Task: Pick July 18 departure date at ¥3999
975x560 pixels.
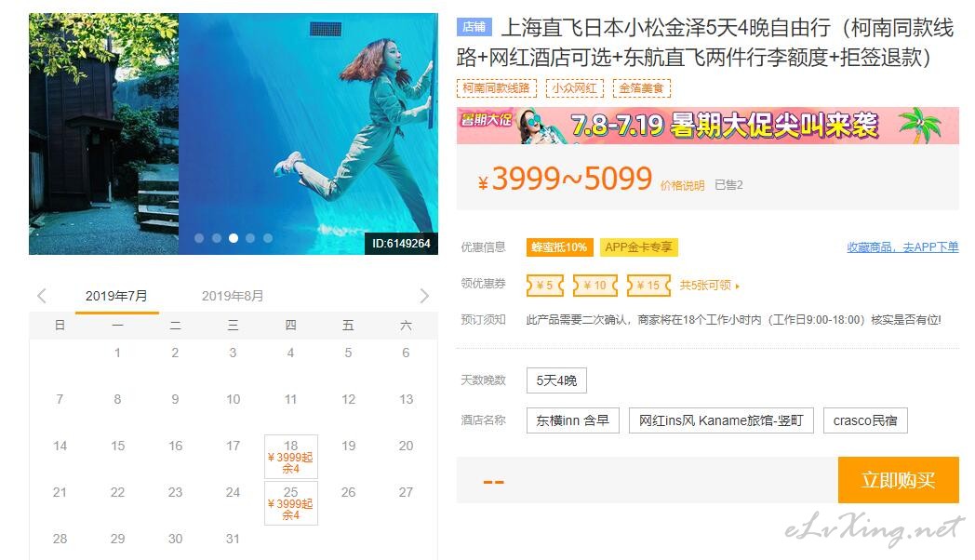Action: [291, 457]
